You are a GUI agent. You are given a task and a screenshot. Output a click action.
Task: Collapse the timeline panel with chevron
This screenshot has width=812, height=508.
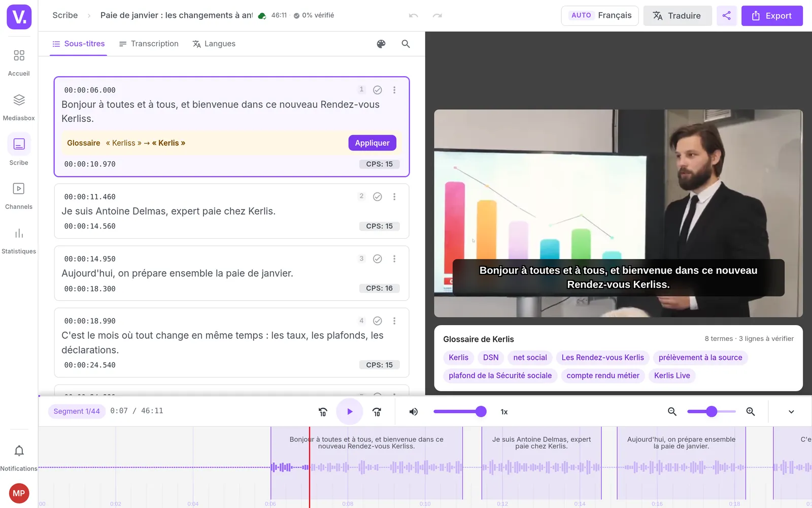click(x=791, y=412)
